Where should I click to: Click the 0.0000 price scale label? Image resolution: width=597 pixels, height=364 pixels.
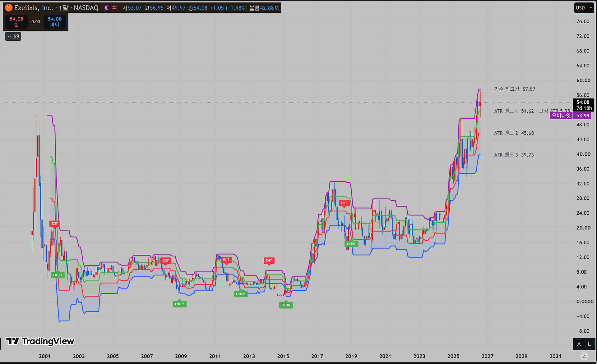coord(585,302)
